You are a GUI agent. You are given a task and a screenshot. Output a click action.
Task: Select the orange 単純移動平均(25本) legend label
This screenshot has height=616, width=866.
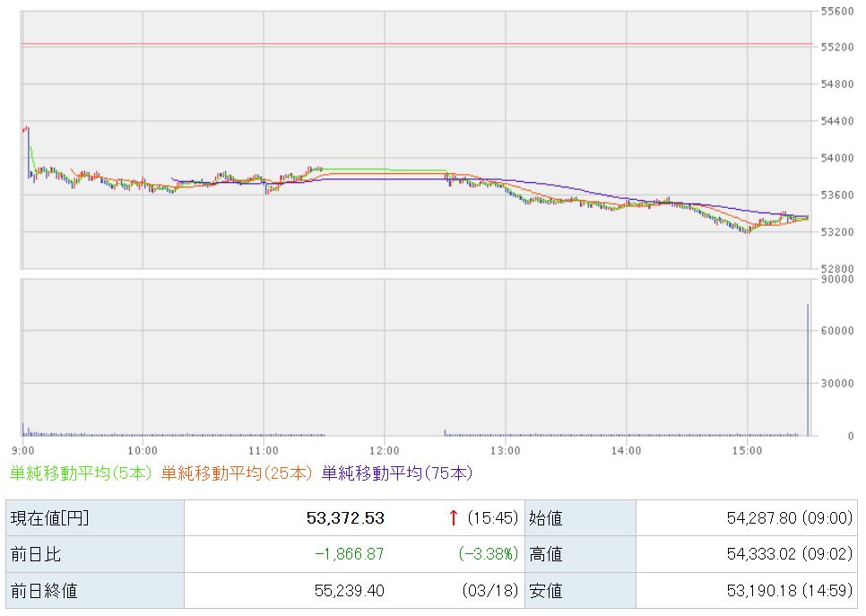pos(238,473)
